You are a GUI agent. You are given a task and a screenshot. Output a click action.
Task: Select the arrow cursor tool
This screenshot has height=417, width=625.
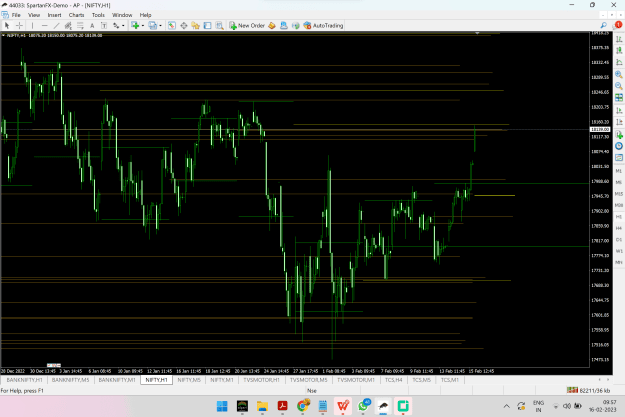click(7, 26)
